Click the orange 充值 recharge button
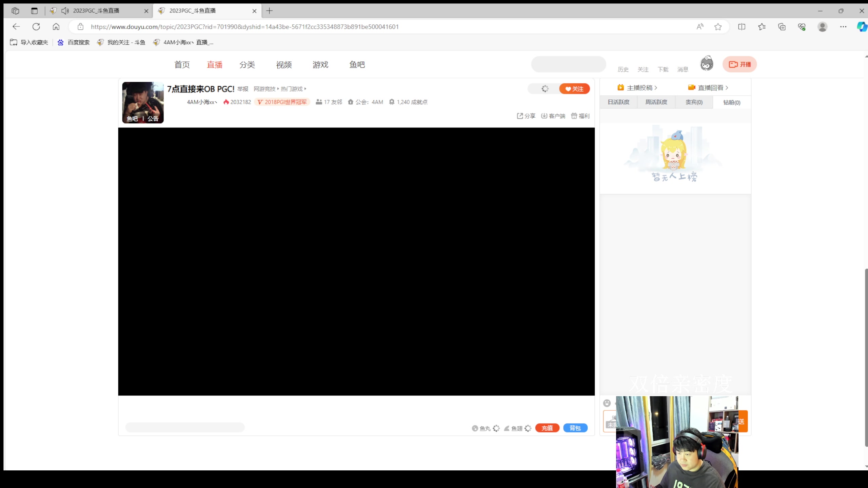 547,428
